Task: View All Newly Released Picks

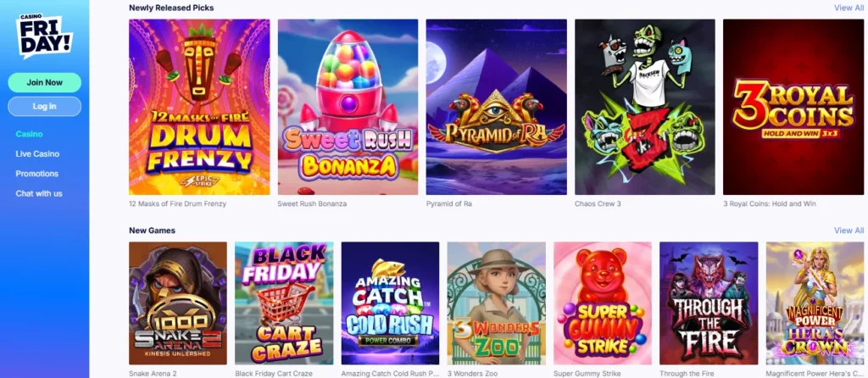Action: (849, 8)
